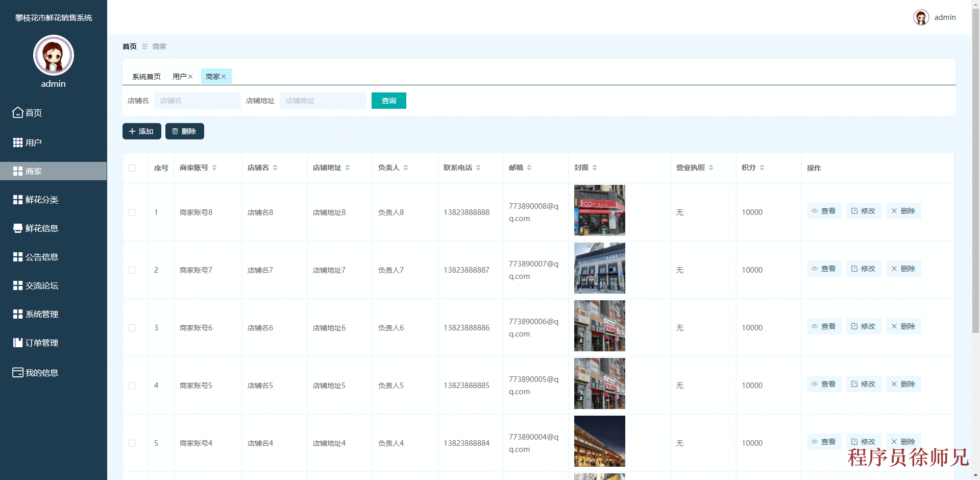Click the 查询 search button
The width and height of the screenshot is (980, 480).
tap(388, 101)
